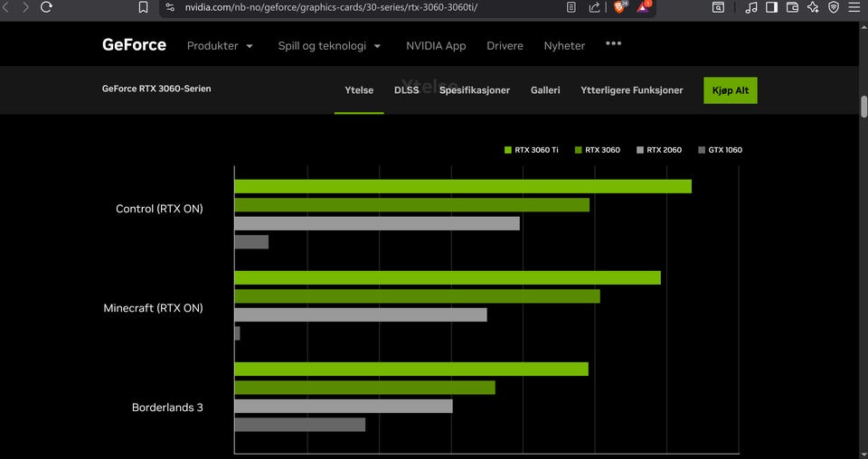Open the three-dot more navigation menu
The width and height of the screenshot is (868, 459).
coord(613,43)
